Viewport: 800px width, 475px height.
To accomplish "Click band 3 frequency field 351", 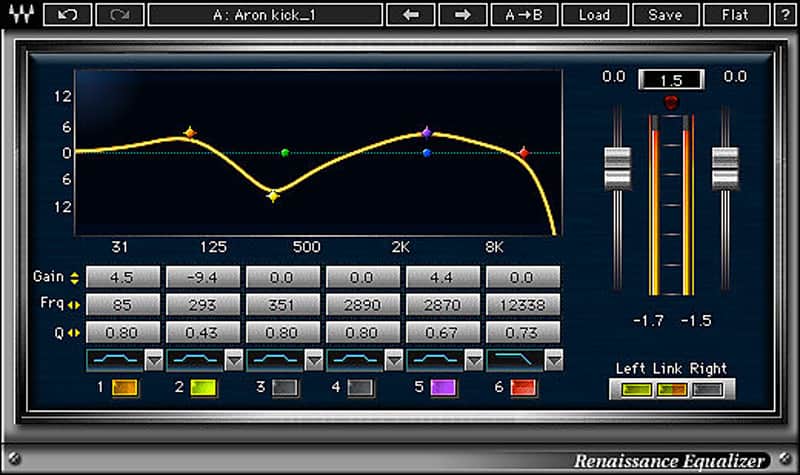I will 283,305.
